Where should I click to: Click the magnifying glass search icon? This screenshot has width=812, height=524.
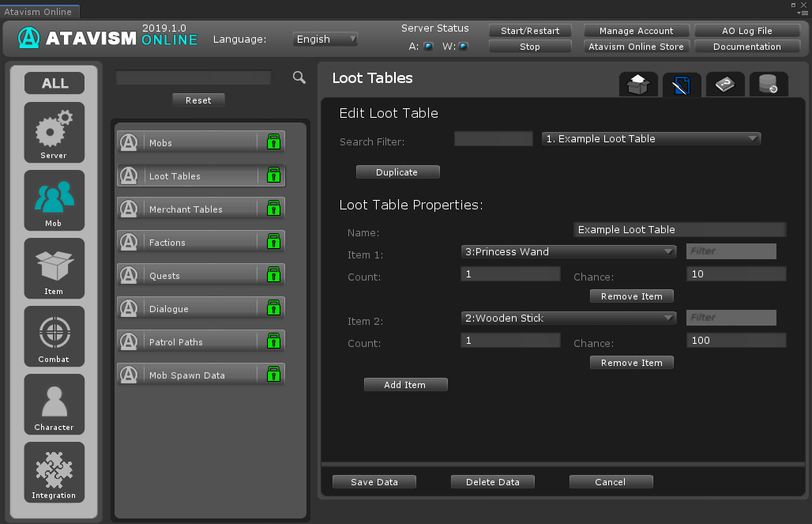click(x=299, y=77)
